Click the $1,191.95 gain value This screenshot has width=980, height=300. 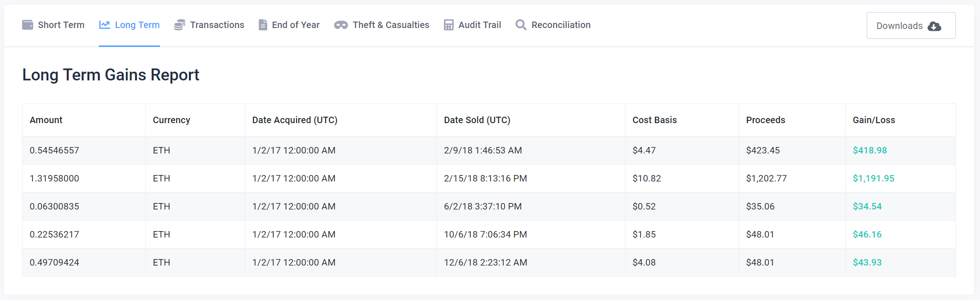873,178
